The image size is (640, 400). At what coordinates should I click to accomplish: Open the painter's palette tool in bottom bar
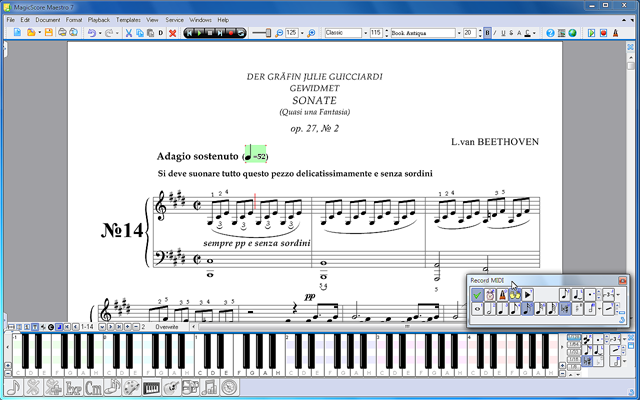click(131, 387)
